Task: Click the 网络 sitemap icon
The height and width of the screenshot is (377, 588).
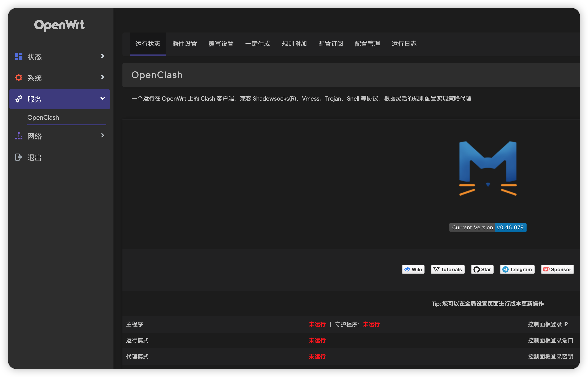Action: click(x=19, y=136)
